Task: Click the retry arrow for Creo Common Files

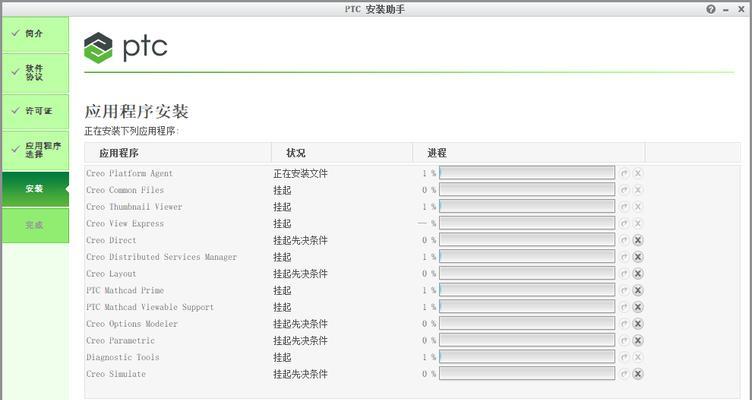Action: click(624, 190)
